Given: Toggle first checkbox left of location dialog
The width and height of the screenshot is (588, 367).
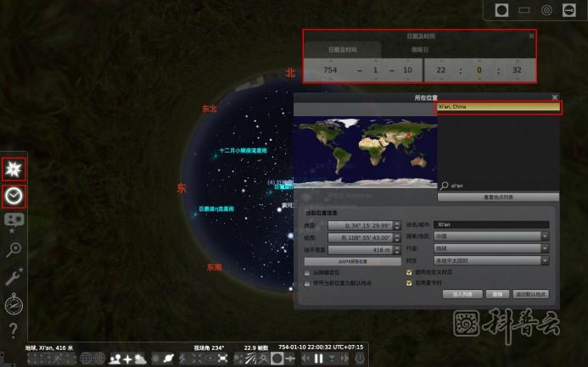Looking at the screenshot, I should point(307,273).
